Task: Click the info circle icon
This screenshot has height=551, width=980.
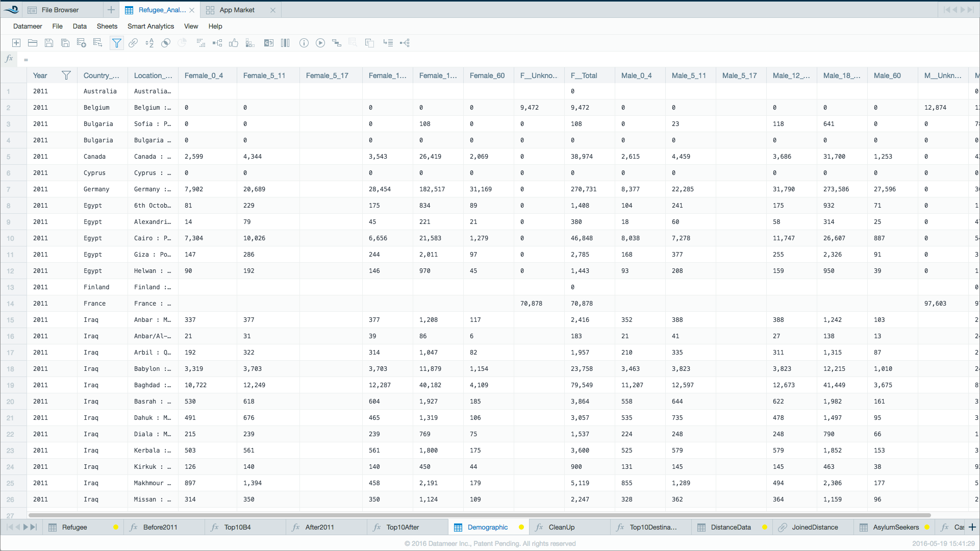Action: [x=304, y=43]
